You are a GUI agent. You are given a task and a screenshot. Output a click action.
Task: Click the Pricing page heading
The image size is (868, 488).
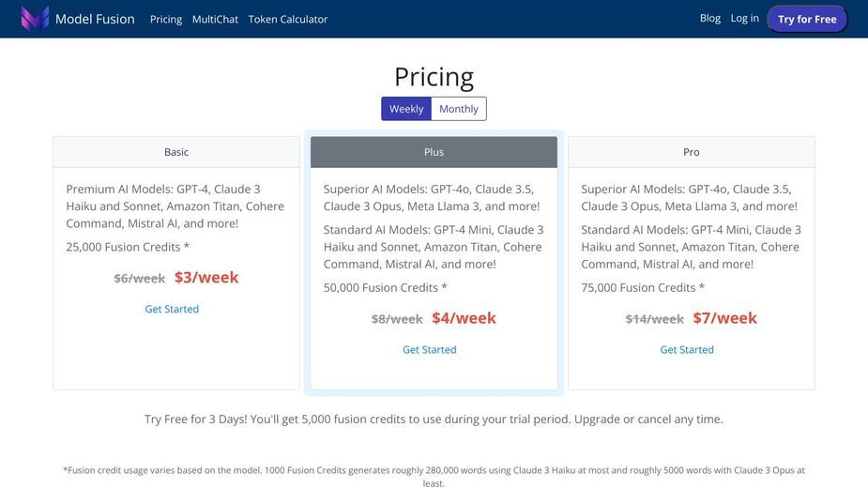(434, 76)
